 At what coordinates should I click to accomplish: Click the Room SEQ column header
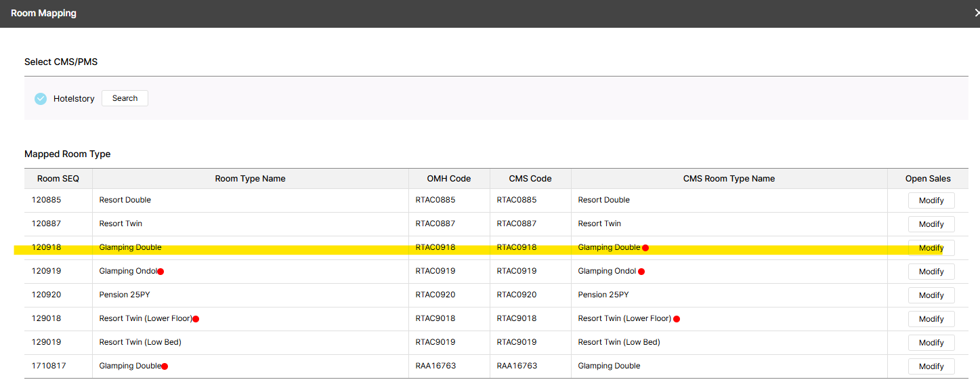pos(58,179)
